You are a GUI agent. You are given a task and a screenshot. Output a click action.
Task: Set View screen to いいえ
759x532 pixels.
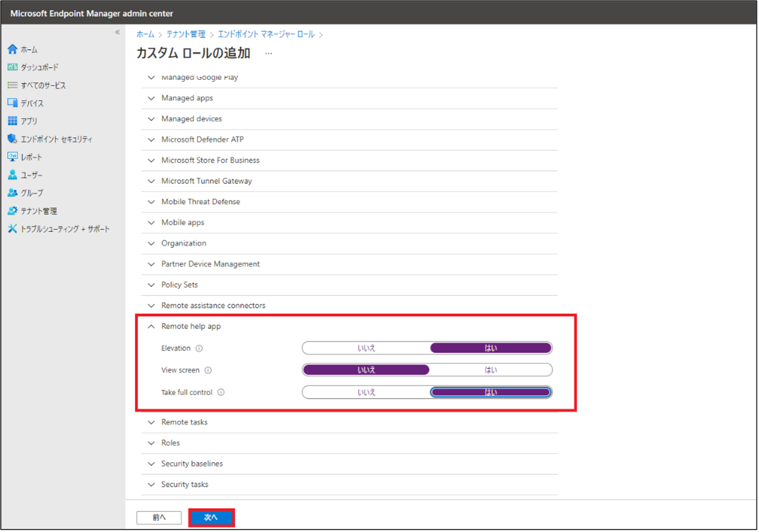pos(366,370)
